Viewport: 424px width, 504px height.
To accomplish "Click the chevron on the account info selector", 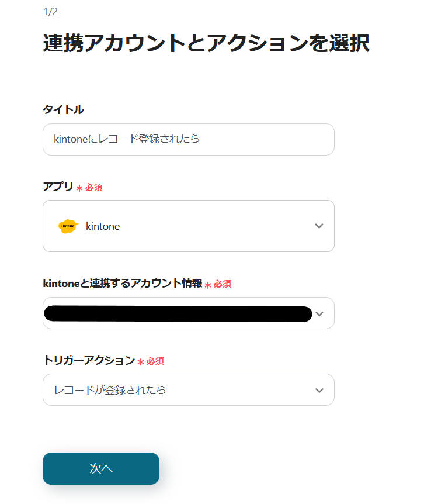I will point(319,313).
